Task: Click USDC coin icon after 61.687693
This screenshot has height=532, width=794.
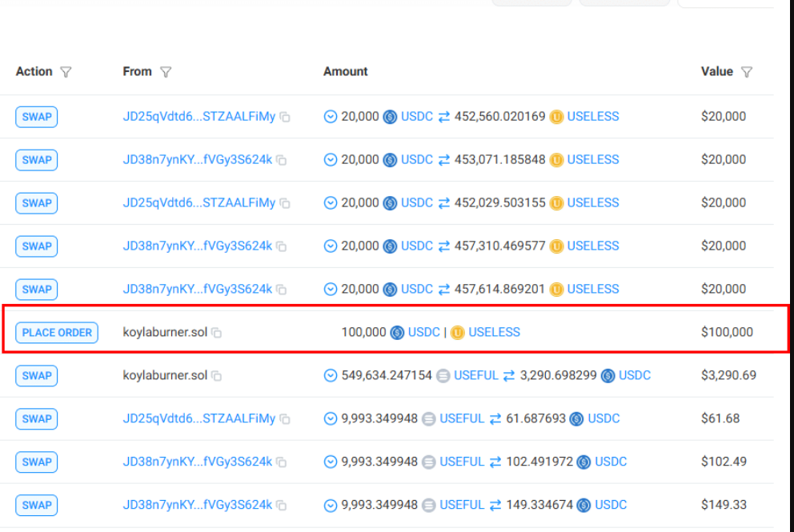Action: coord(576,419)
